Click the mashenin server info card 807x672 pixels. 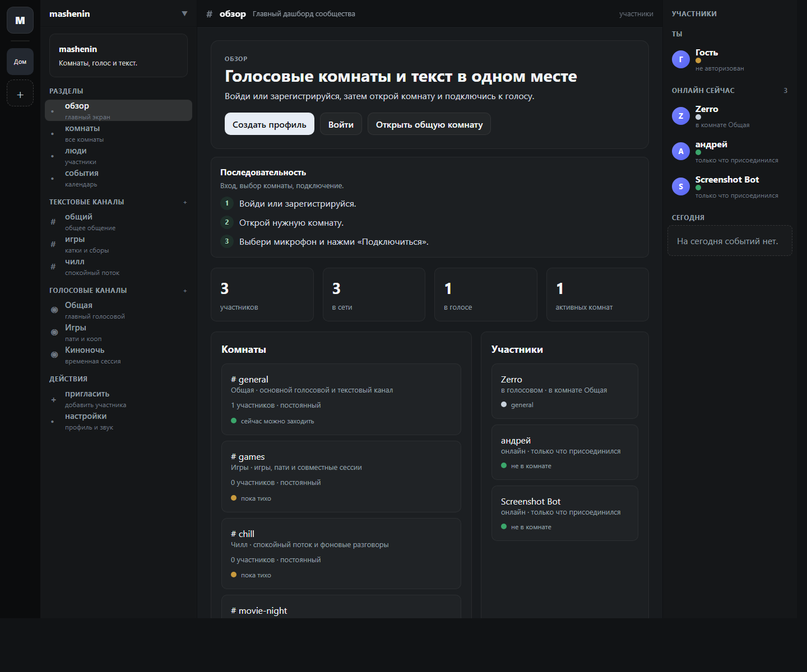(118, 55)
